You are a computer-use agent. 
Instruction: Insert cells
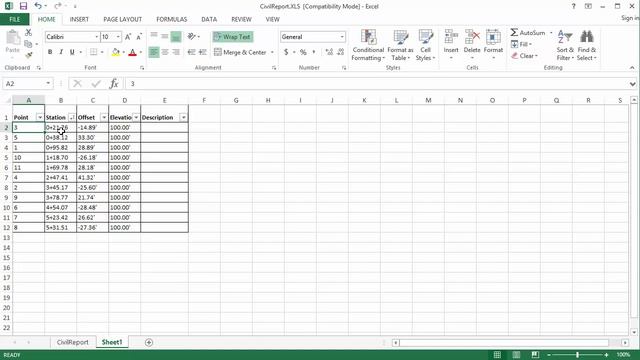(x=451, y=45)
